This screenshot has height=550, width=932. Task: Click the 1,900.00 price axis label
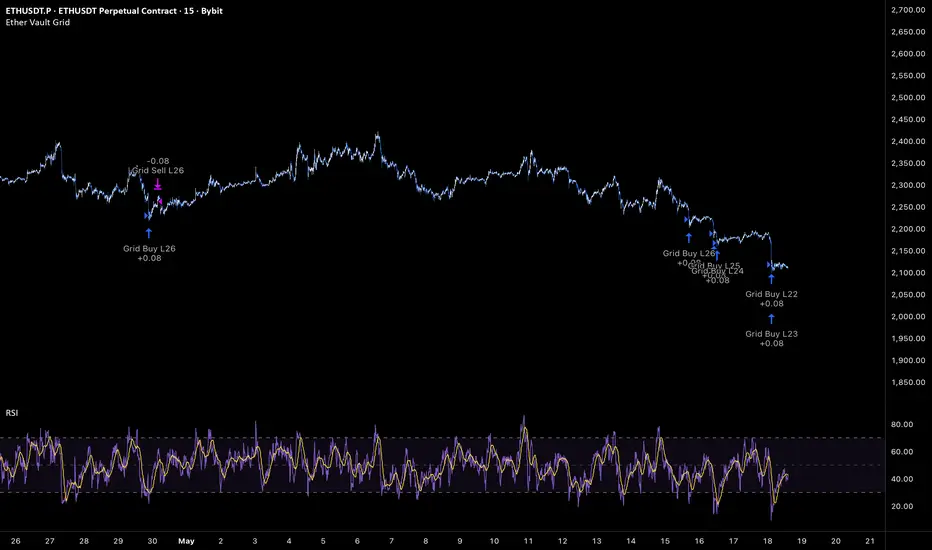(x=908, y=360)
